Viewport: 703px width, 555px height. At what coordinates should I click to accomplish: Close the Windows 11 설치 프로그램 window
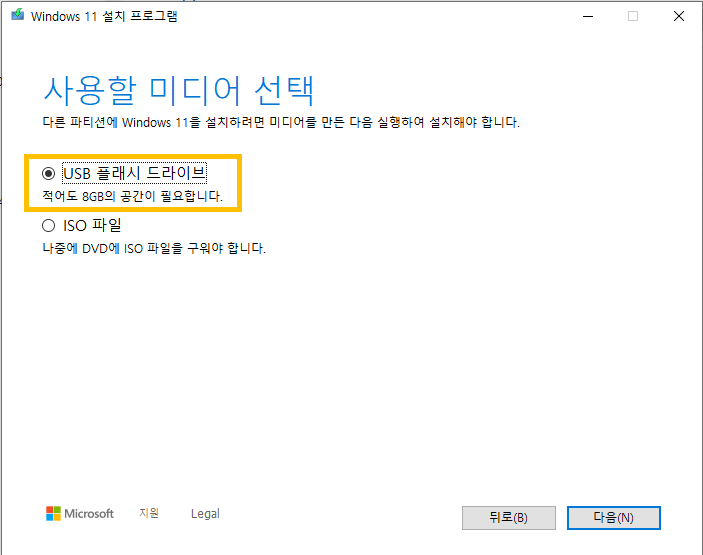[x=679, y=16]
